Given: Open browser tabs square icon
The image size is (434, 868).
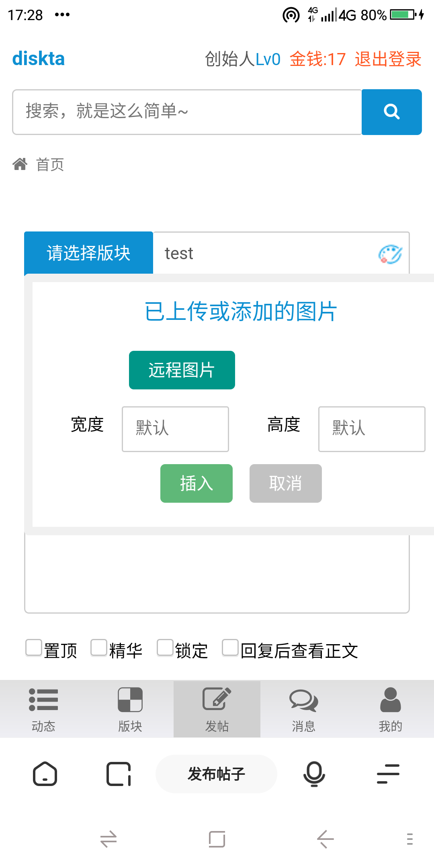Looking at the screenshot, I should 119,774.
